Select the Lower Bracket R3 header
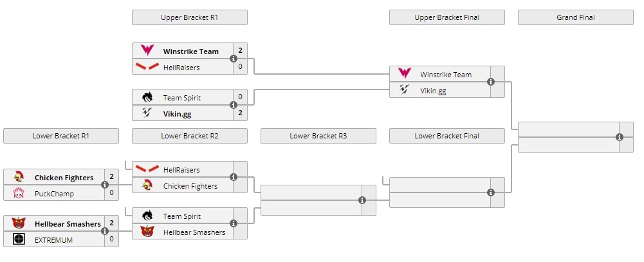Image resolution: width=644 pixels, height=262 pixels. tap(318, 136)
